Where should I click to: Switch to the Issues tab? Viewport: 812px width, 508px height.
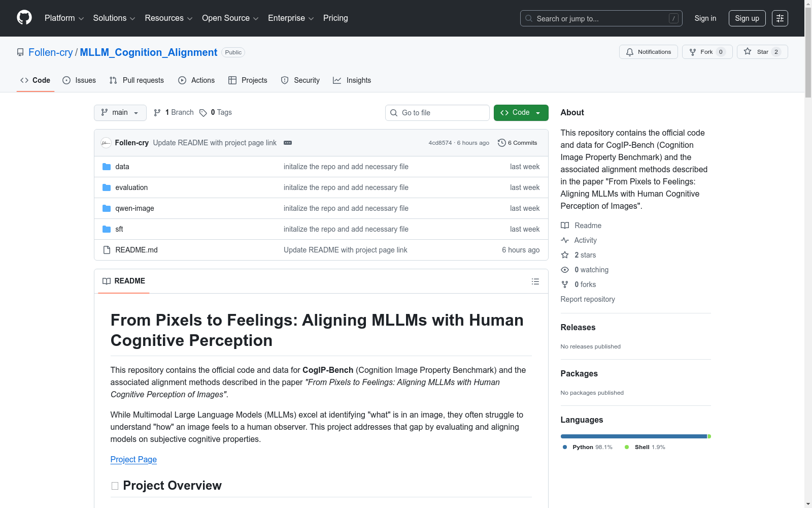(x=79, y=80)
